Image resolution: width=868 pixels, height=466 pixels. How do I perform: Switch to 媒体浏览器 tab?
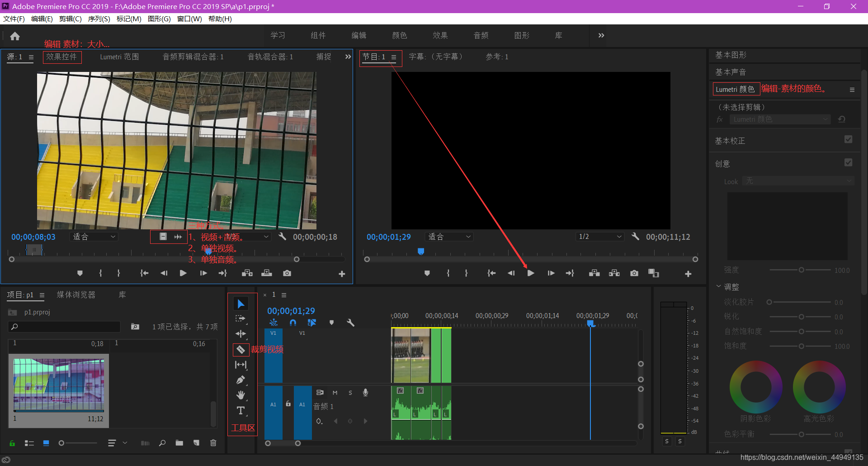point(76,295)
